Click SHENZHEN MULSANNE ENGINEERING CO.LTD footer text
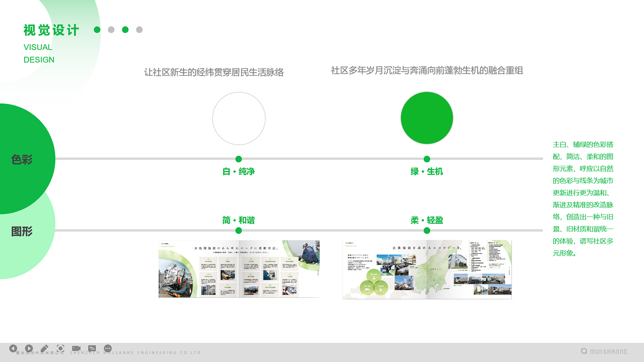The image size is (644, 362). pos(135,353)
